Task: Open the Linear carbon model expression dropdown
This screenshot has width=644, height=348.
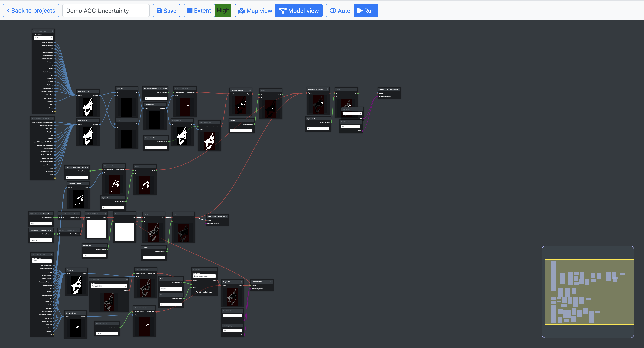Action: click(x=204, y=276)
